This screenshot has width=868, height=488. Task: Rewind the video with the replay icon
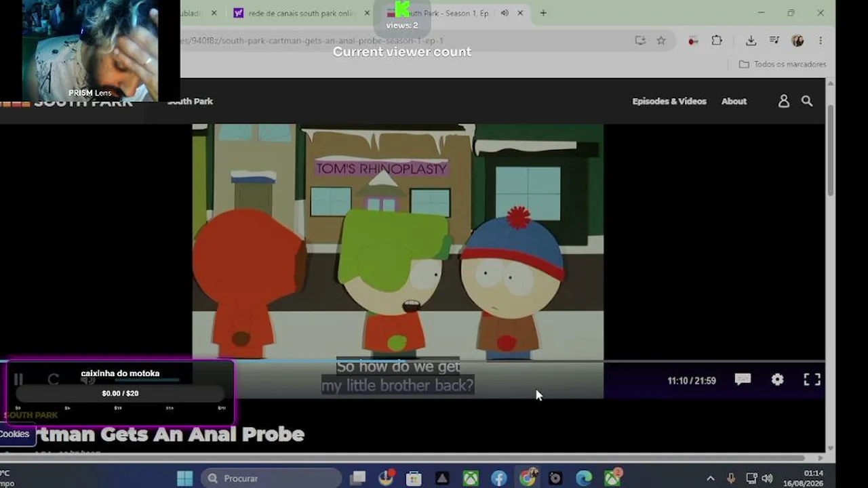54,380
